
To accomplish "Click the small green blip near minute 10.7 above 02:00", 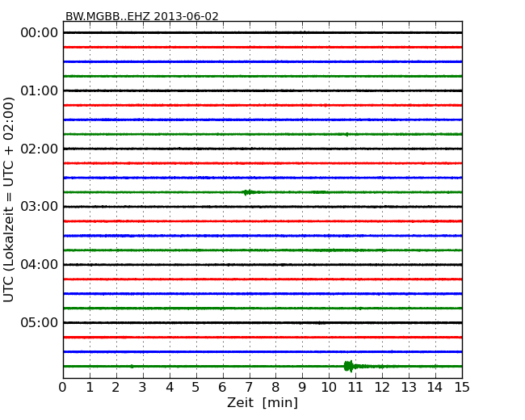I will (346, 134).
